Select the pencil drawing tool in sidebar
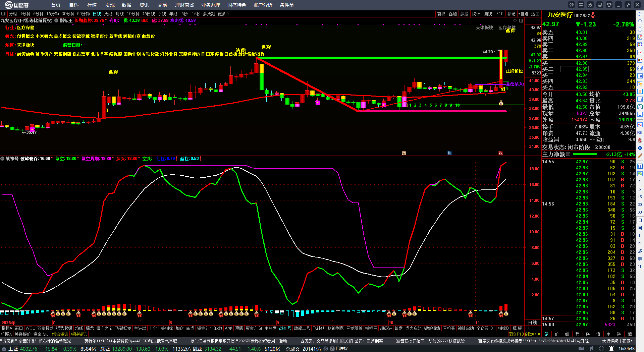 coord(640,156)
